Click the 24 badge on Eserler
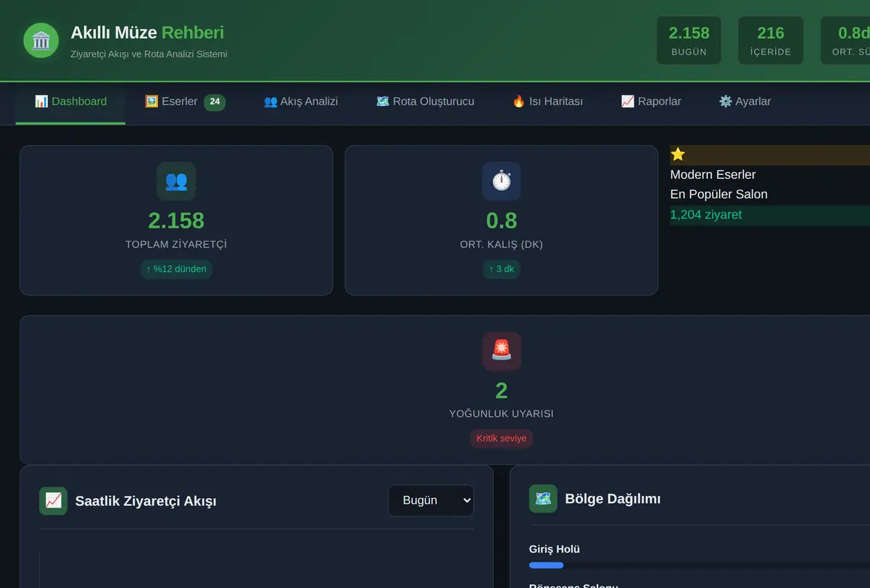Viewport: 870px width, 588px height. 215,102
